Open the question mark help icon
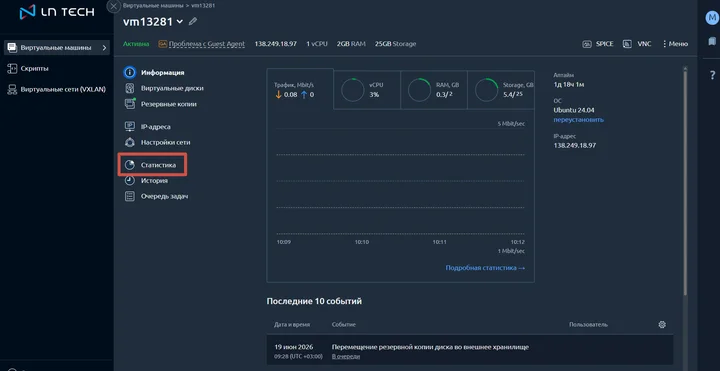The height and width of the screenshot is (371, 720). (x=712, y=75)
